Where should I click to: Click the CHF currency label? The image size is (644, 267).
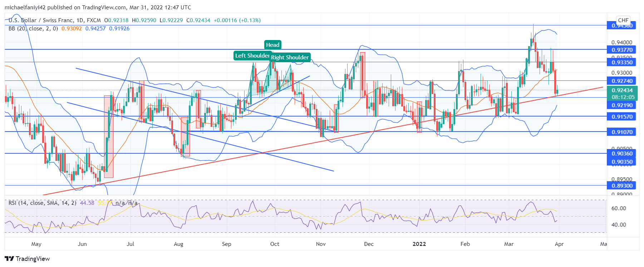pyautogui.click(x=623, y=20)
